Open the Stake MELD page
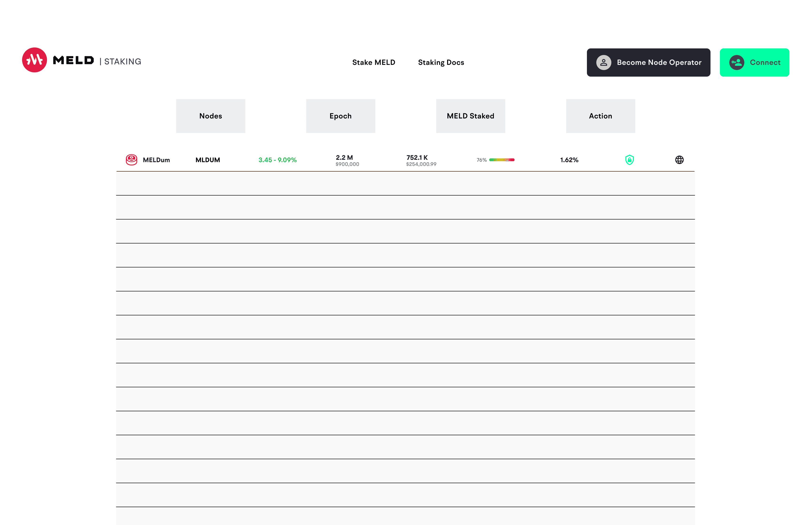Viewport: 812px width, 525px height. pyautogui.click(x=373, y=62)
